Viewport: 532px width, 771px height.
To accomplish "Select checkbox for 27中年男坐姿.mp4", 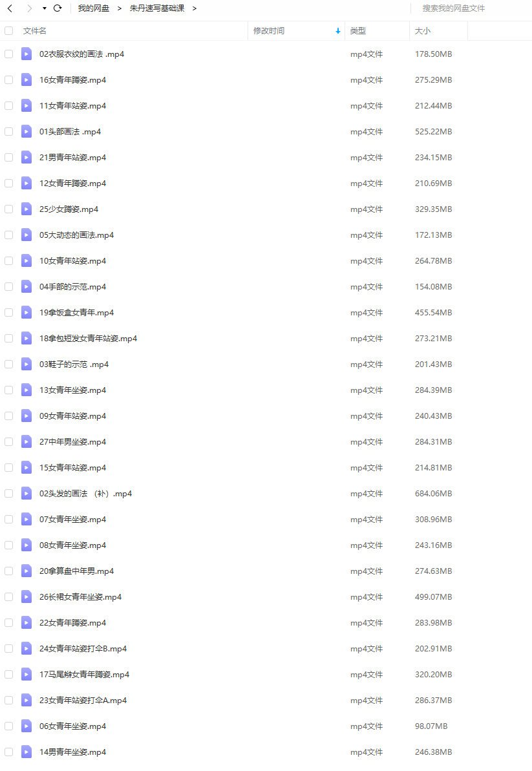I will click(9, 441).
